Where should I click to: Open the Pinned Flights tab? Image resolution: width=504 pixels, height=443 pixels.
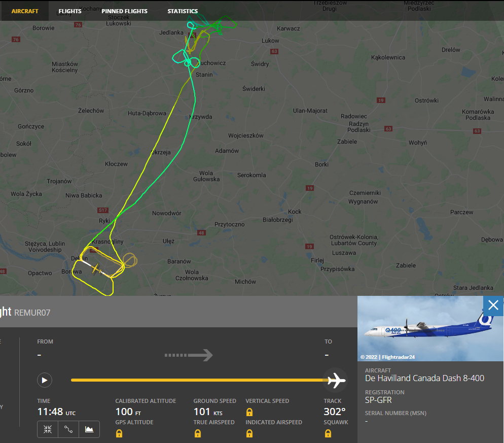click(124, 11)
